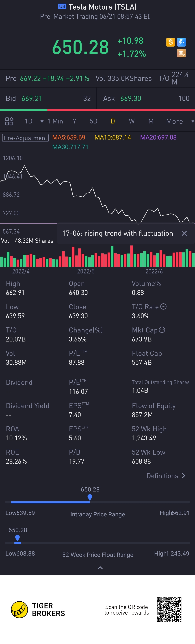Tap the tan layers badge icon
This screenshot has width=195, height=644.
click(181, 53)
